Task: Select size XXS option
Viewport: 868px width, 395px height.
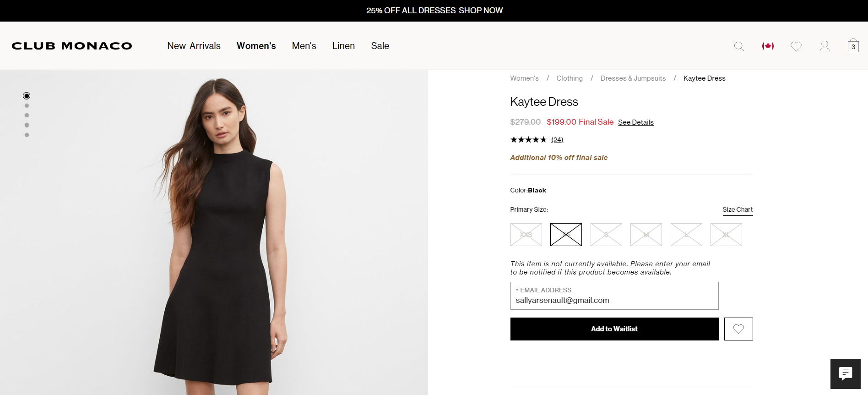Action: pyautogui.click(x=526, y=235)
